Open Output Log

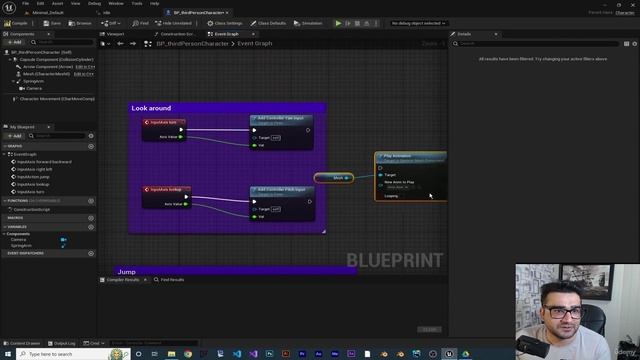(x=62, y=343)
